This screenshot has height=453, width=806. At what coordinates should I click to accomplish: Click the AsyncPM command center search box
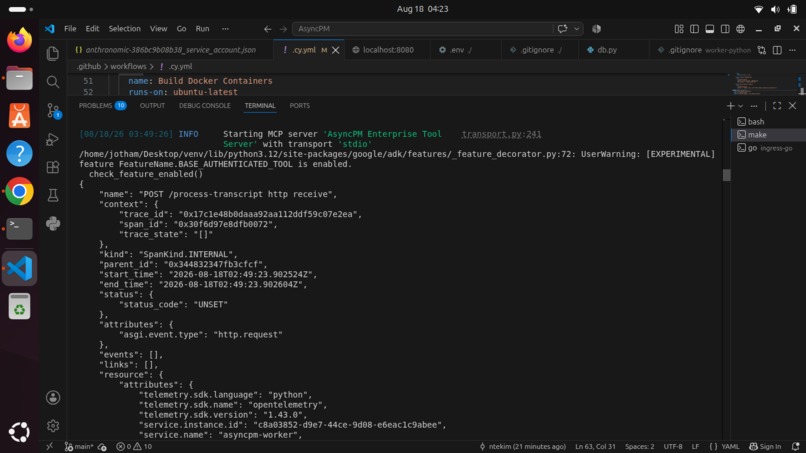coord(424,29)
